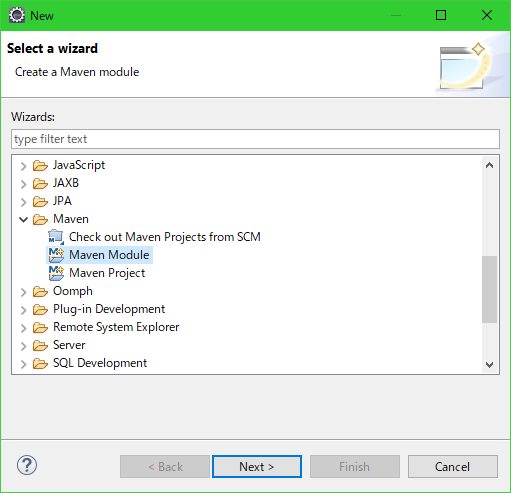Image resolution: width=511 pixels, height=493 pixels.
Task: Click the Maven Module wizard icon
Action: tap(56, 255)
